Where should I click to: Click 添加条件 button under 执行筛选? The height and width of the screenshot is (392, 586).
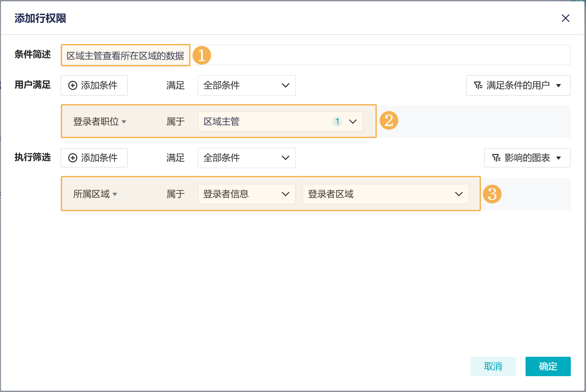[94, 158]
